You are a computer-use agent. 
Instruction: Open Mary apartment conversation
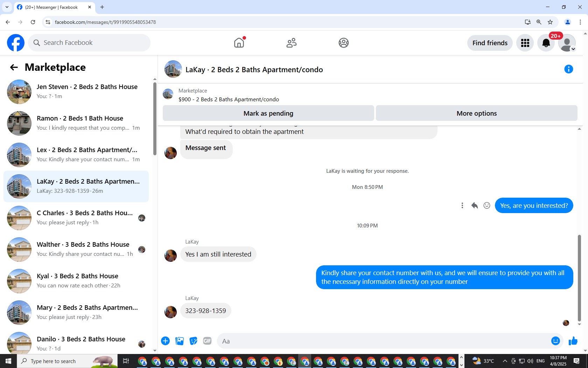[x=76, y=313]
